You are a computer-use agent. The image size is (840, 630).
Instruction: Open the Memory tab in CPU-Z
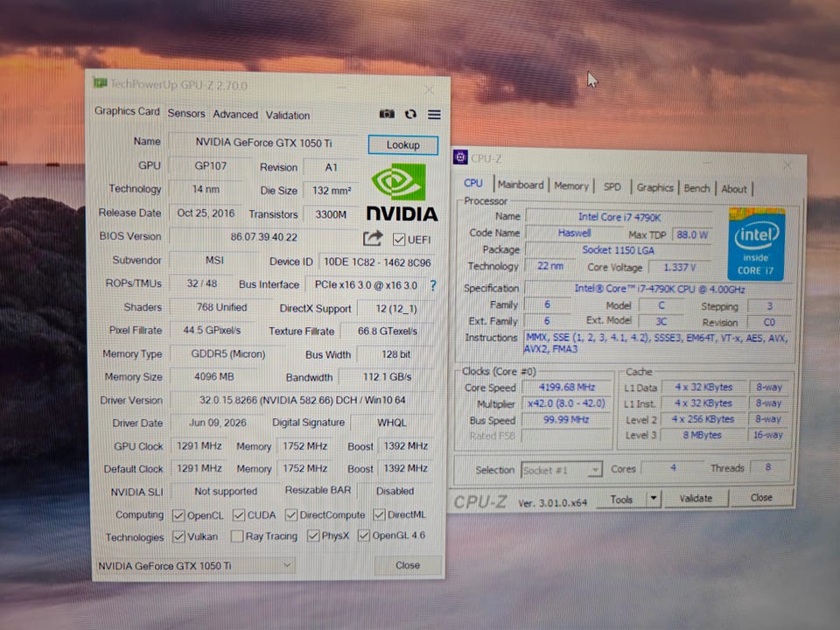[x=571, y=185]
